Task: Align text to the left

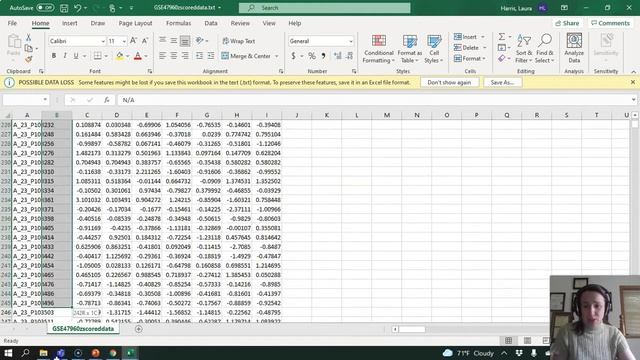Action: 162,56
